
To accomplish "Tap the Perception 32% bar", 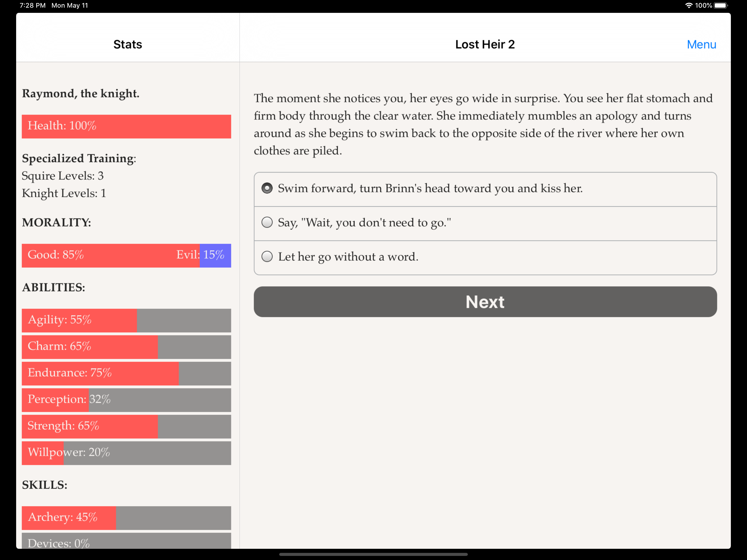I will (x=126, y=400).
